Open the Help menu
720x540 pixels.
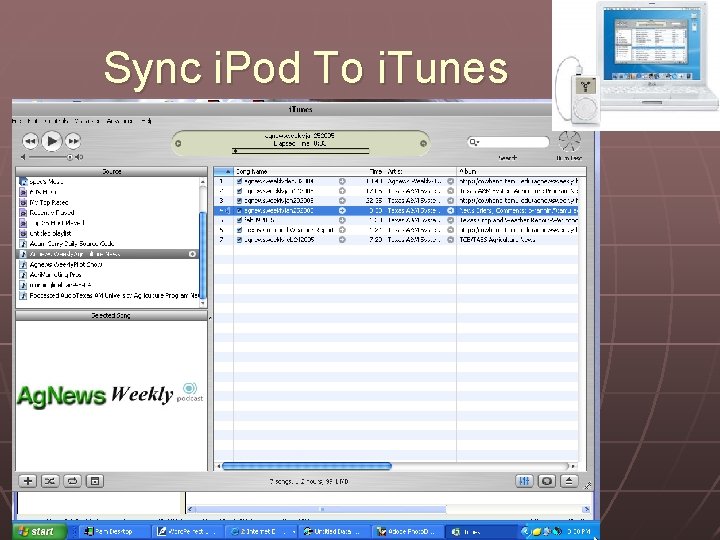click(x=146, y=121)
